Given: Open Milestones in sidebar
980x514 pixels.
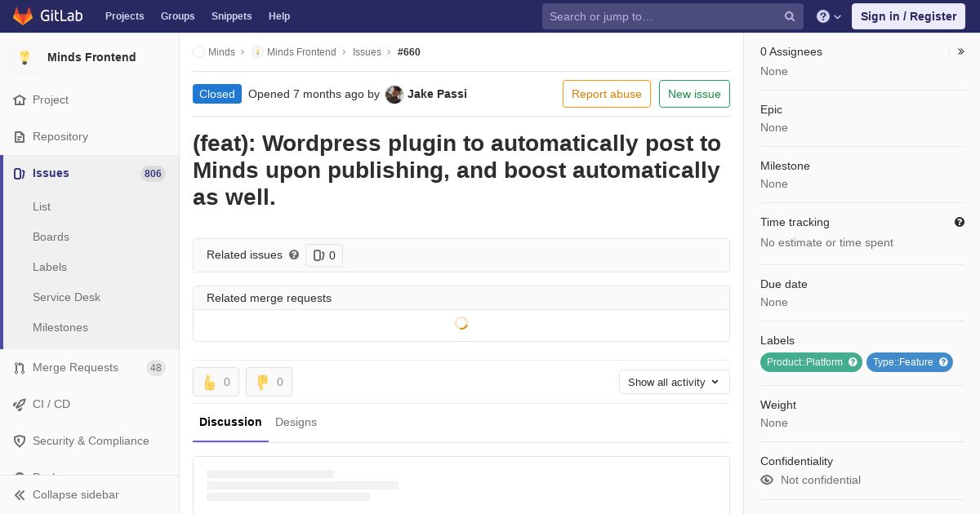Looking at the screenshot, I should pyautogui.click(x=60, y=328).
